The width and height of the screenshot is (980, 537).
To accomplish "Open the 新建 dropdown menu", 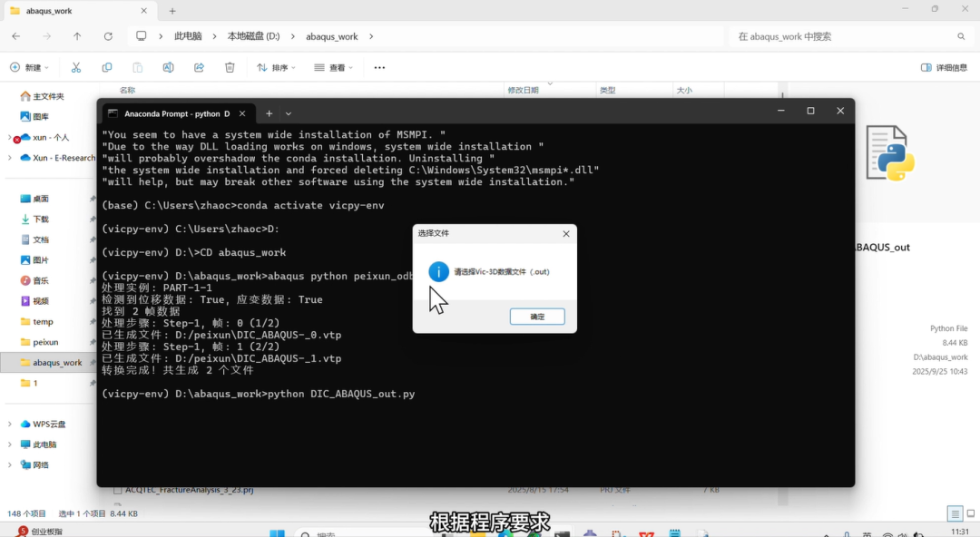I will pyautogui.click(x=29, y=68).
